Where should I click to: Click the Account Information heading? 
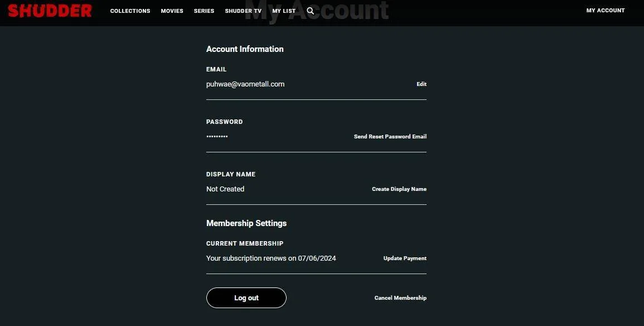click(245, 49)
